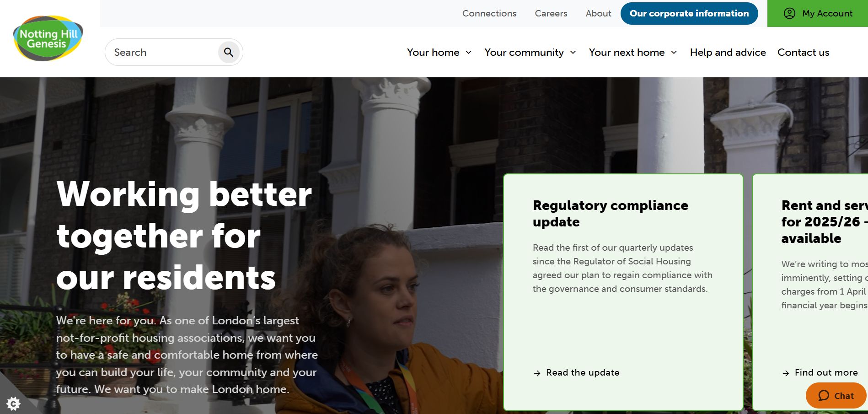Select the Rent and service charges card
The image size is (868, 414).
[810, 292]
